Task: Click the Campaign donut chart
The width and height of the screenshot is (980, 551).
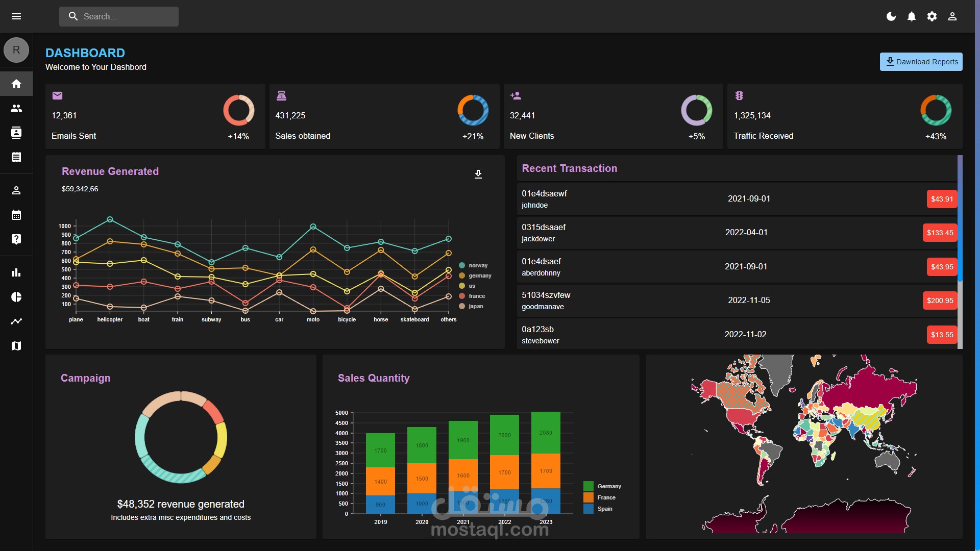Action: tap(181, 437)
